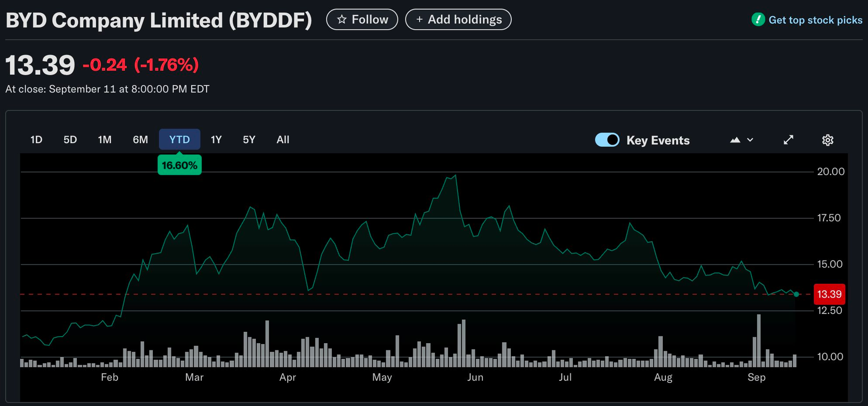Select the 5D time range
The image size is (868, 406).
click(x=70, y=140)
